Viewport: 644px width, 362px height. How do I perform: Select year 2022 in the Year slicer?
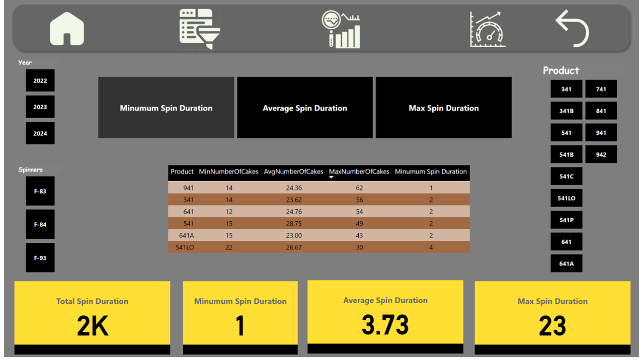40,80
